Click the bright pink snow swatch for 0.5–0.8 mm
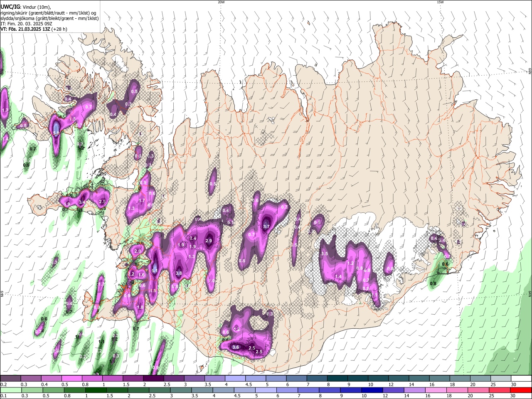This screenshot has height=399, width=532. click(71, 379)
